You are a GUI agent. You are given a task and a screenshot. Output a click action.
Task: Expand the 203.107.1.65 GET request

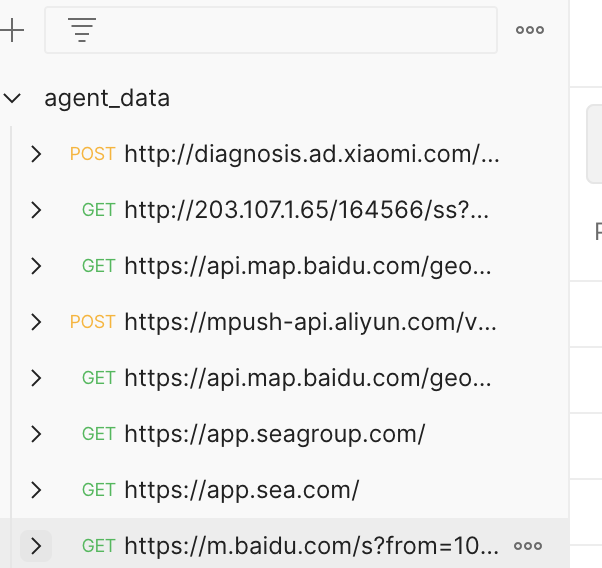coord(36,210)
